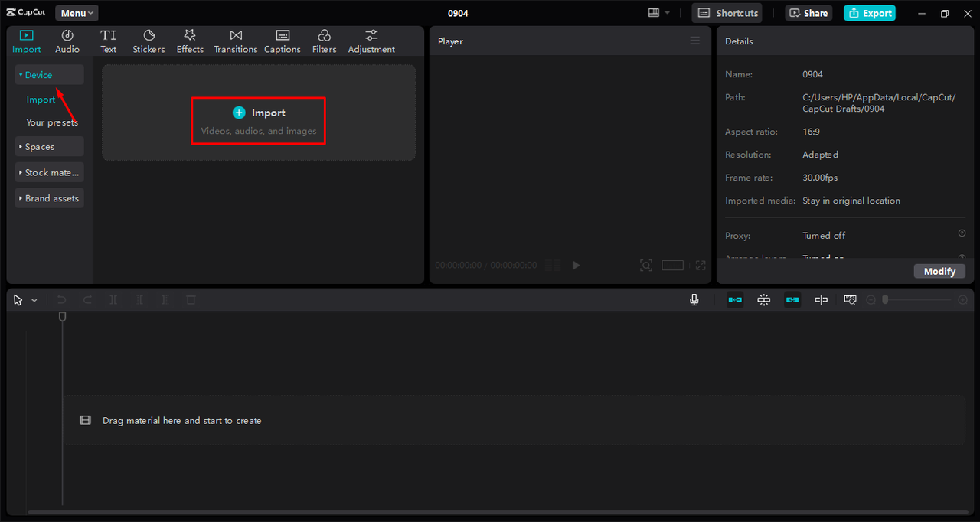Screen dimensions: 980x522
Task: Click timeline zoom in plus icon
Action: [963, 300]
